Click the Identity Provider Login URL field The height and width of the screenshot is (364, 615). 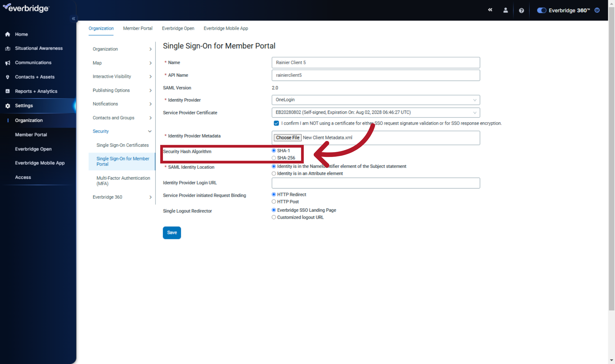375,183
